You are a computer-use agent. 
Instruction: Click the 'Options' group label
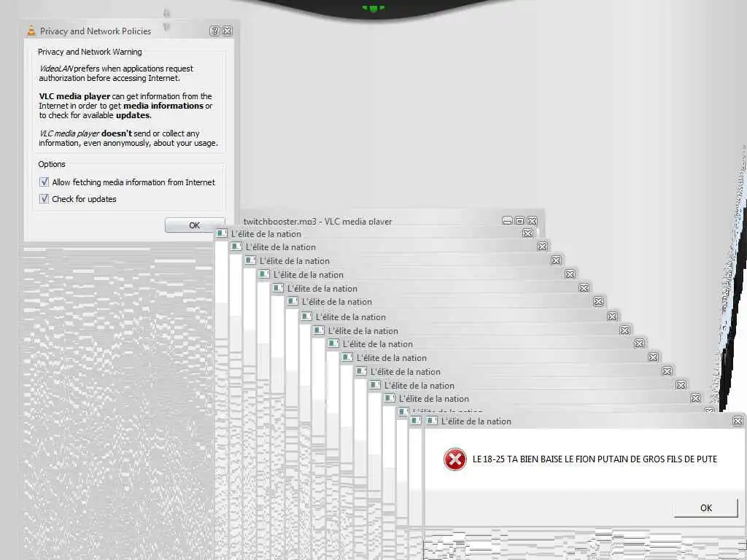coord(52,164)
